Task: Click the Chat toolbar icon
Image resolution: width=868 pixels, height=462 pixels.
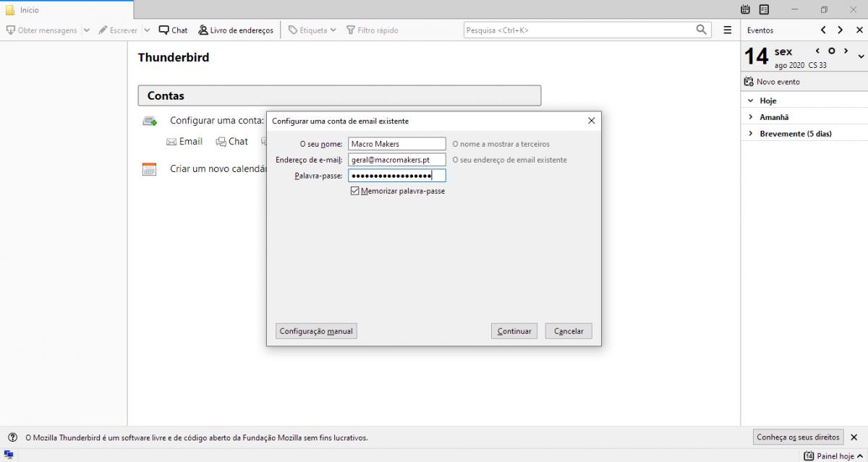Action: (x=173, y=30)
